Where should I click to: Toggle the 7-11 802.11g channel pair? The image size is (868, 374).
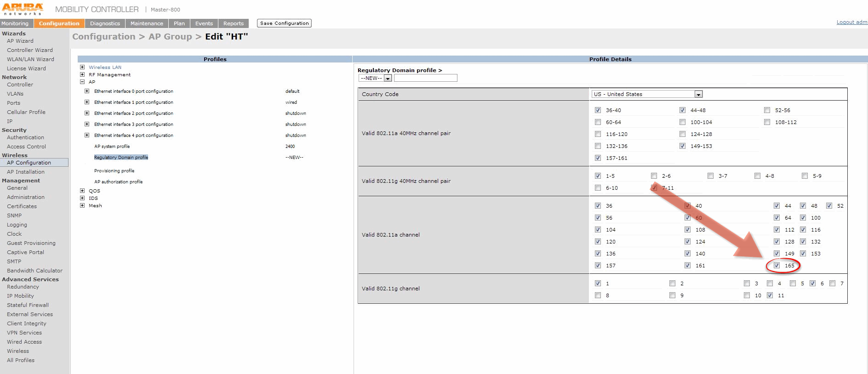tap(654, 187)
